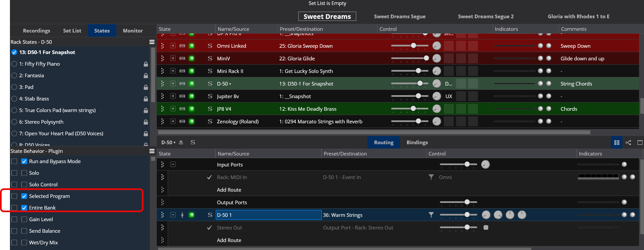Open the Set List tab
The height and width of the screenshot is (250, 644).
pyautogui.click(x=72, y=31)
